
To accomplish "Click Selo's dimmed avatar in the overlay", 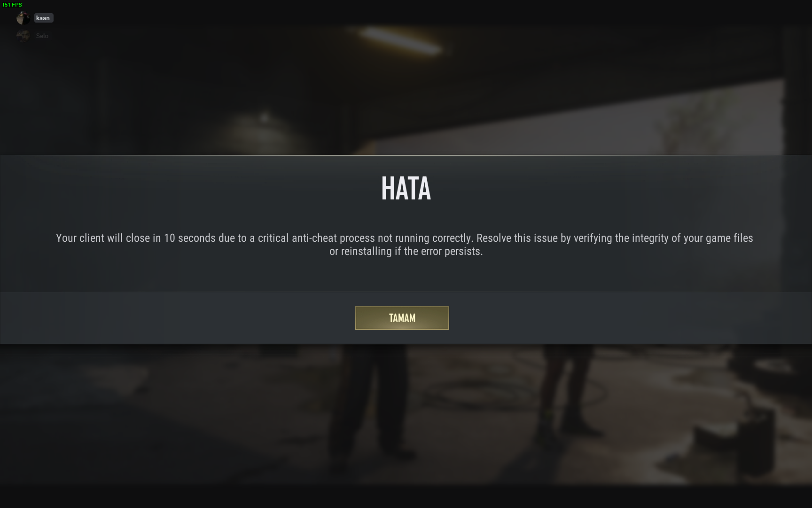I will (x=23, y=36).
